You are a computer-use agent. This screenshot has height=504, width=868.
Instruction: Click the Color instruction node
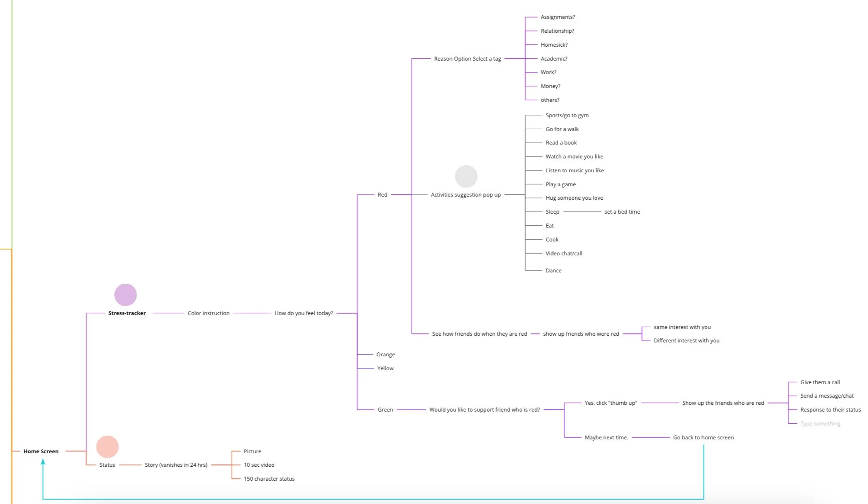click(x=208, y=313)
